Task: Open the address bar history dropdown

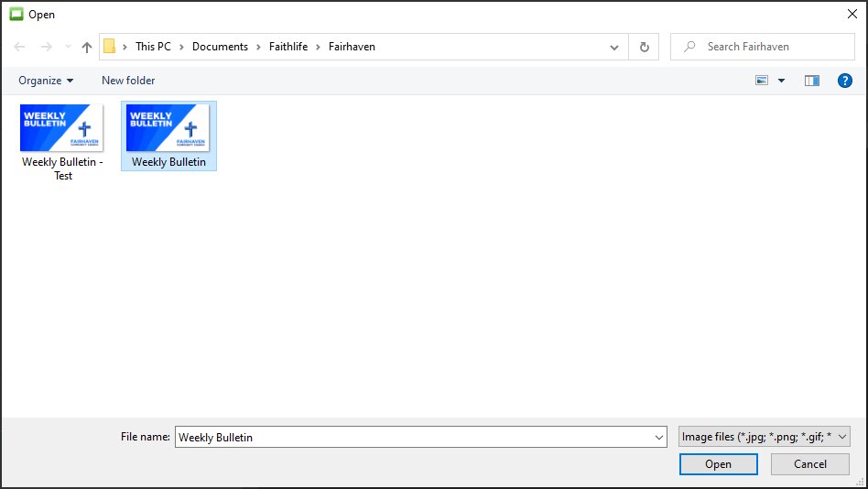Action: (x=613, y=47)
